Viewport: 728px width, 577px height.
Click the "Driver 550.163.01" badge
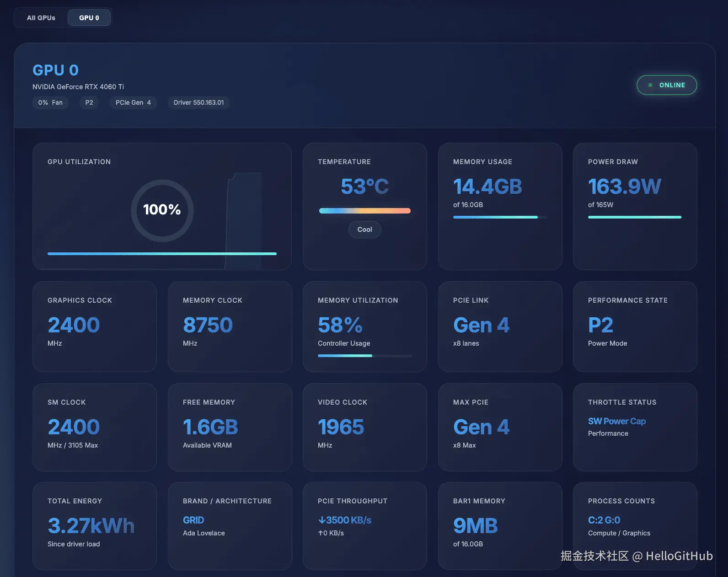click(198, 102)
